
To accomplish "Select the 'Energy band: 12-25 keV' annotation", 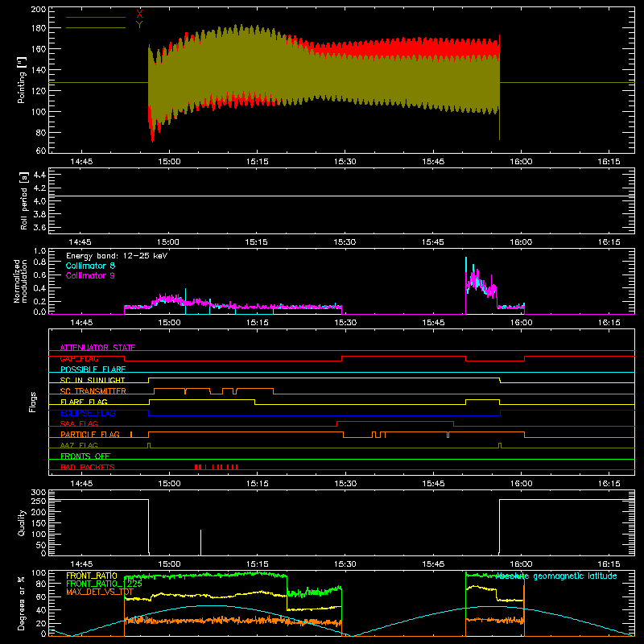I will coord(117,256).
